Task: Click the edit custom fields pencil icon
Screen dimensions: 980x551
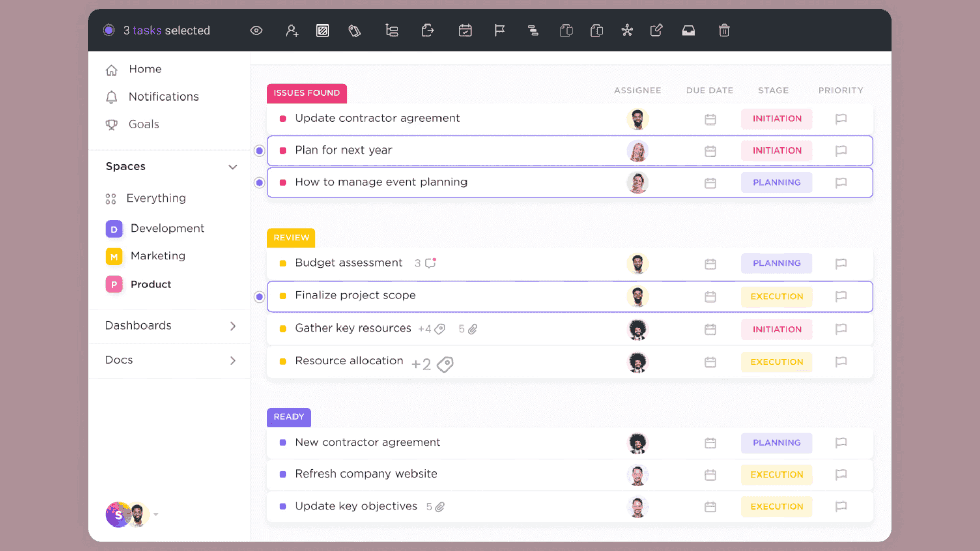Action: pyautogui.click(x=656, y=31)
